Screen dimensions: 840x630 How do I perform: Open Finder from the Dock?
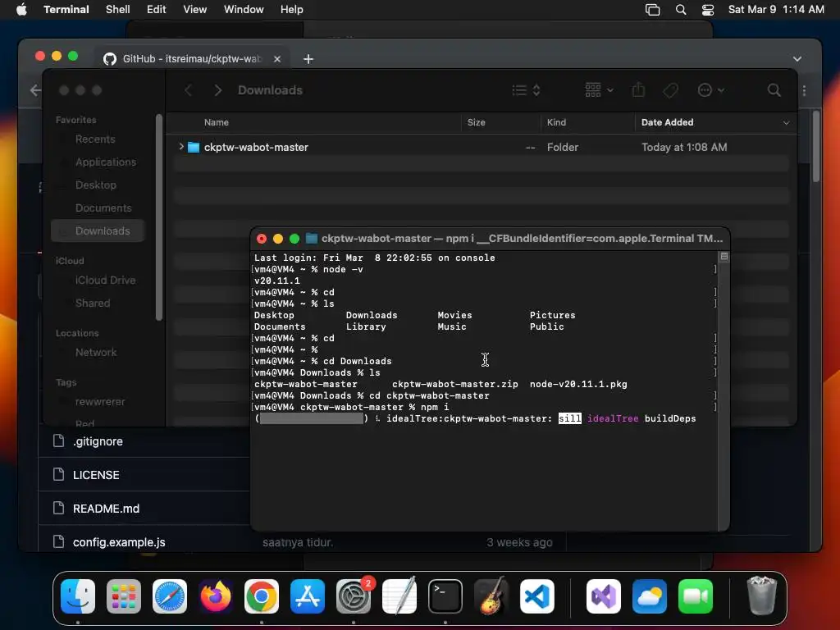pos(78,596)
